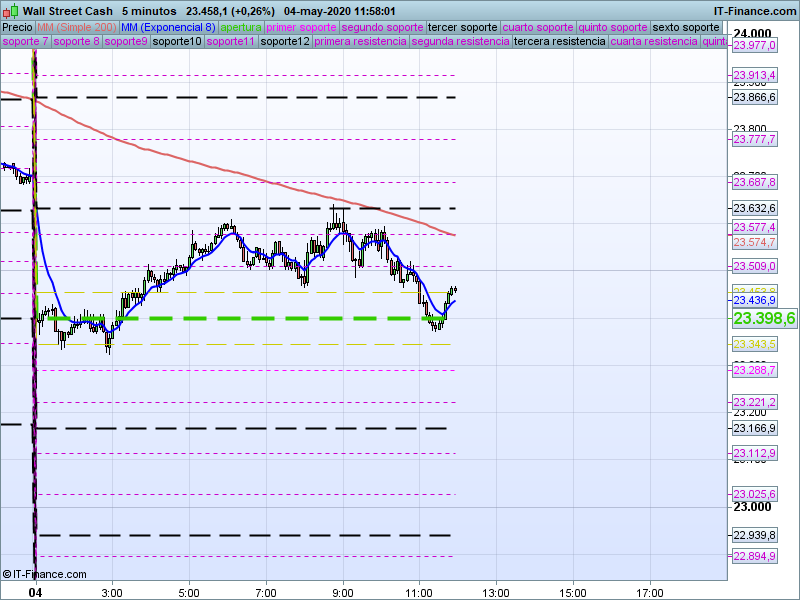Click the 23.866,6 black price level tag

coord(755,97)
